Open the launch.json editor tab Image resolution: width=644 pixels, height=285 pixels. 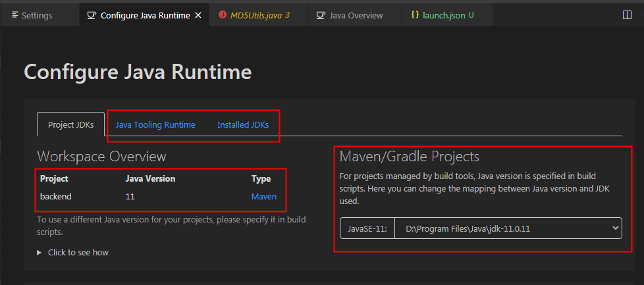tap(443, 15)
